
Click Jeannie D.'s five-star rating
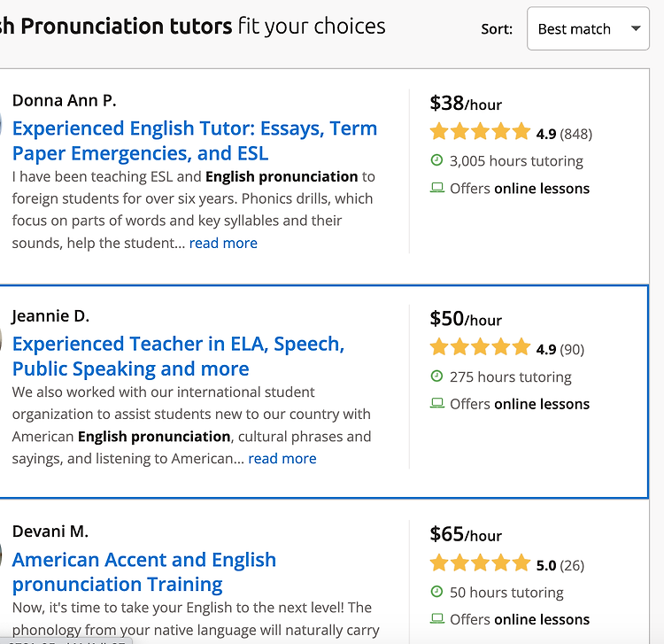pos(480,347)
